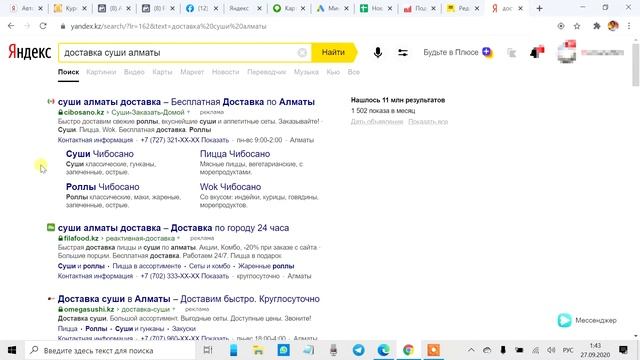Open Yandex mail notifications icon
Screen dimensions: 640x360
pos(537,52)
